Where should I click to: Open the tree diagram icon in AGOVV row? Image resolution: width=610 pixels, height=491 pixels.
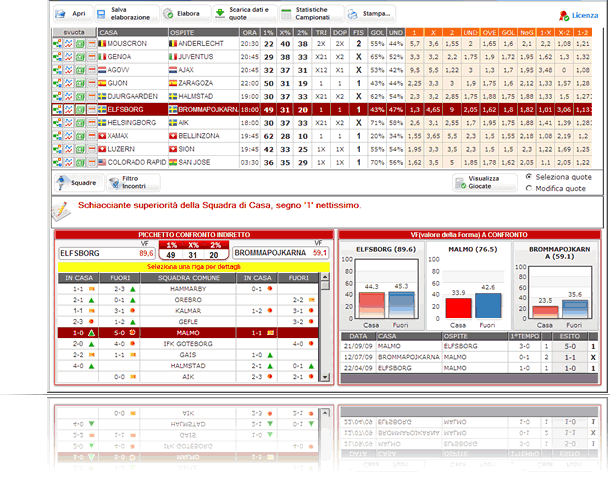(x=57, y=70)
